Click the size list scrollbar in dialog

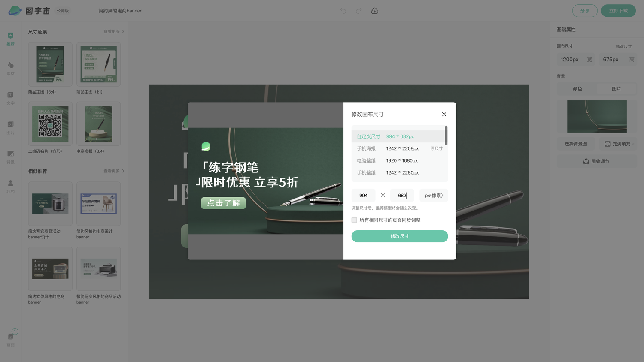447,136
